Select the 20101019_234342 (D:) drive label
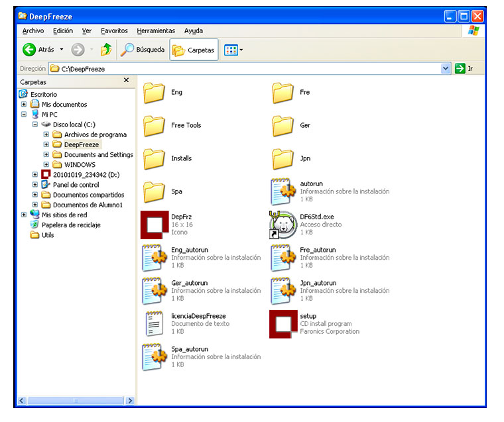This screenshot has width=504, height=422. (86, 175)
